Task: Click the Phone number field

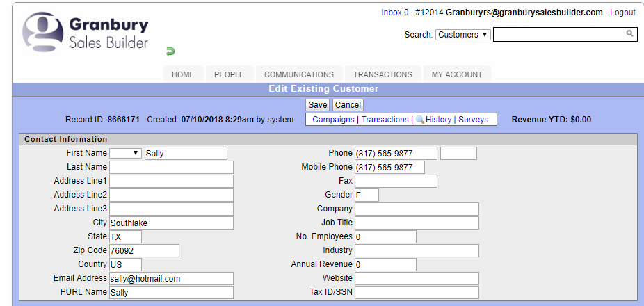Action: tap(396, 154)
